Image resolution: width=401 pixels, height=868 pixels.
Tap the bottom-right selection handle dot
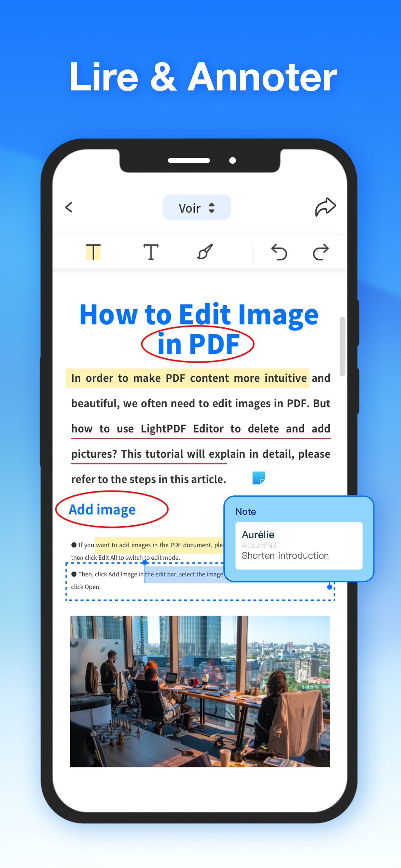pyautogui.click(x=330, y=587)
